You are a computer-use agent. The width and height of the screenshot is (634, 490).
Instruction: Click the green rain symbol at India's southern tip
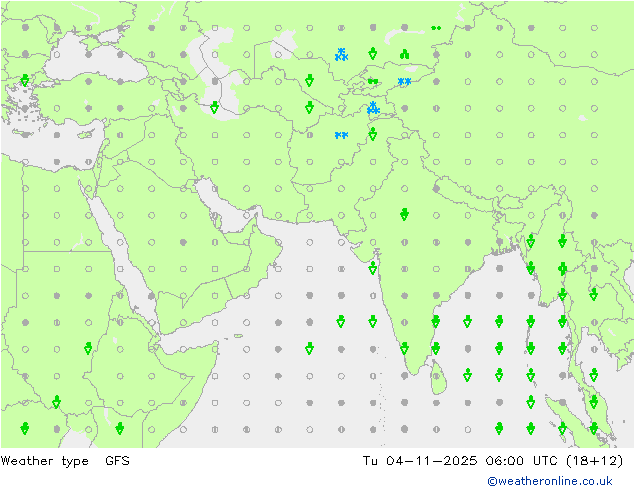(404, 348)
